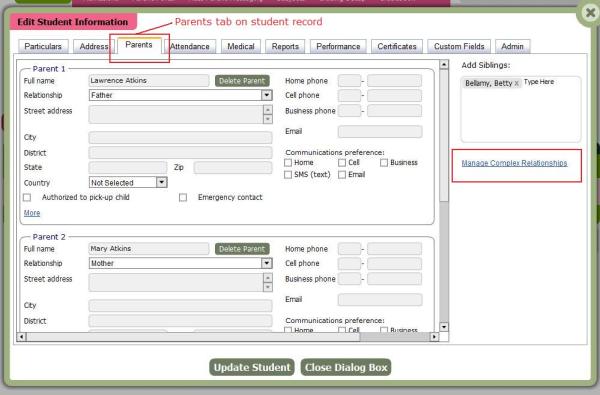Open the Certificates tab
Screen dimensions: 600x395
[x=397, y=46]
